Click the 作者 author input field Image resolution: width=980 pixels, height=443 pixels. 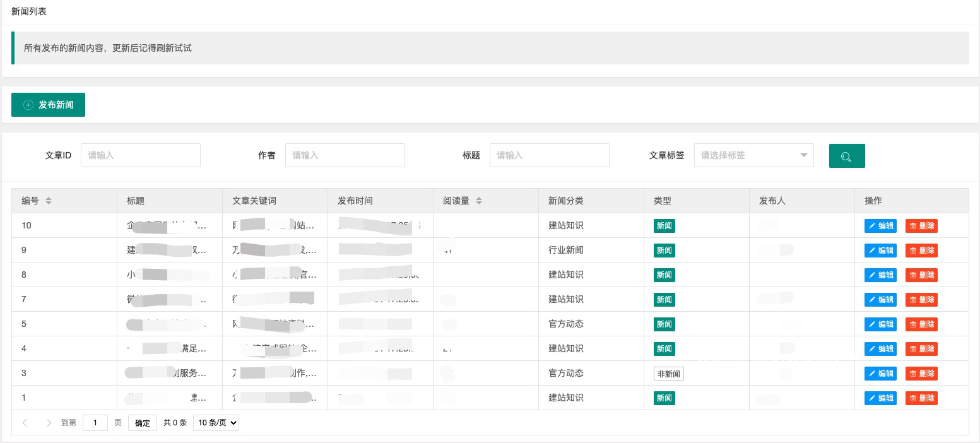coord(345,155)
